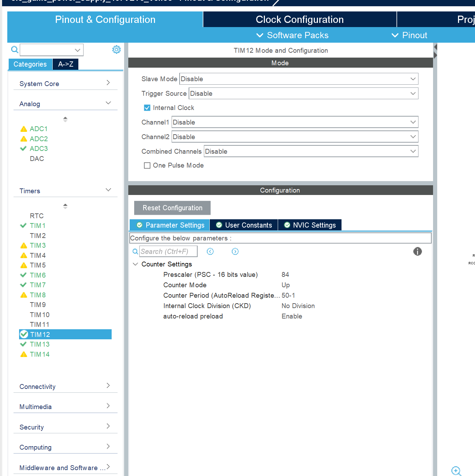Click the TIM1 green check icon
This screenshot has height=476, width=475.
pyautogui.click(x=23, y=226)
